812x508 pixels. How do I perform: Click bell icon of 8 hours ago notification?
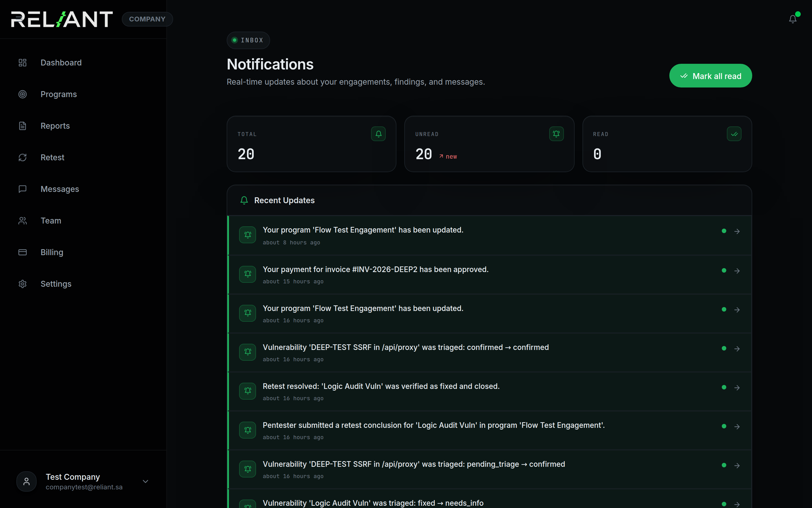click(x=248, y=235)
